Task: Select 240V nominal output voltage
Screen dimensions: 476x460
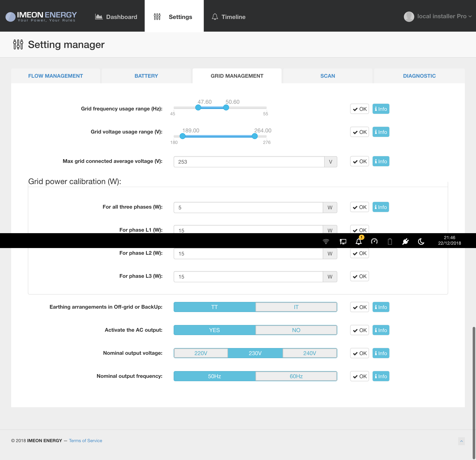Action: coord(309,353)
